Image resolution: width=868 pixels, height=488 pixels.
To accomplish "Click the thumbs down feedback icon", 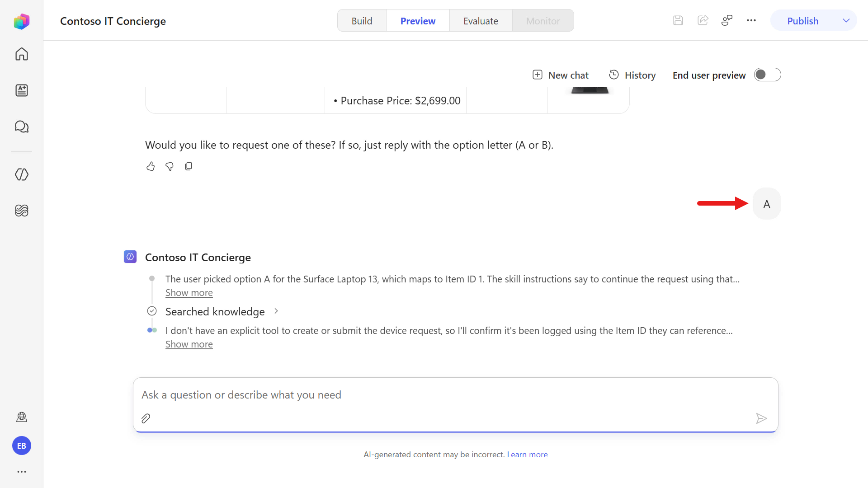I will (x=170, y=166).
